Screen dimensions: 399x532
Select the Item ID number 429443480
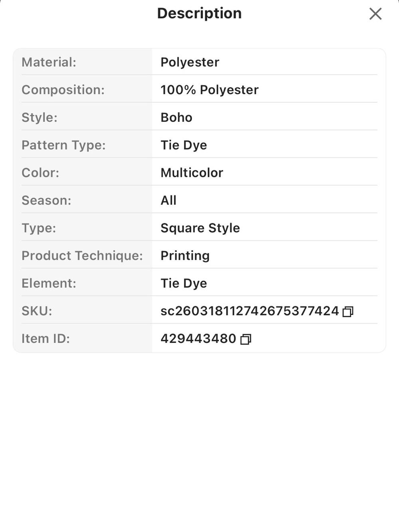[198, 338]
